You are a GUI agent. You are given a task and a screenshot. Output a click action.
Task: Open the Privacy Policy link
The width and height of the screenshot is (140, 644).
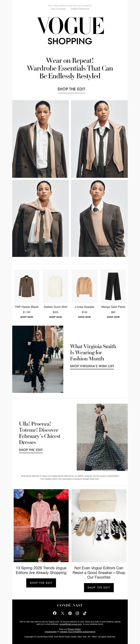click(74, 629)
